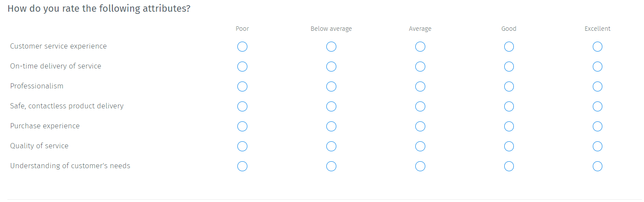The height and width of the screenshot is (202, 644).
Task: Rate Purchase experience as Good
Action: point(509,126)
